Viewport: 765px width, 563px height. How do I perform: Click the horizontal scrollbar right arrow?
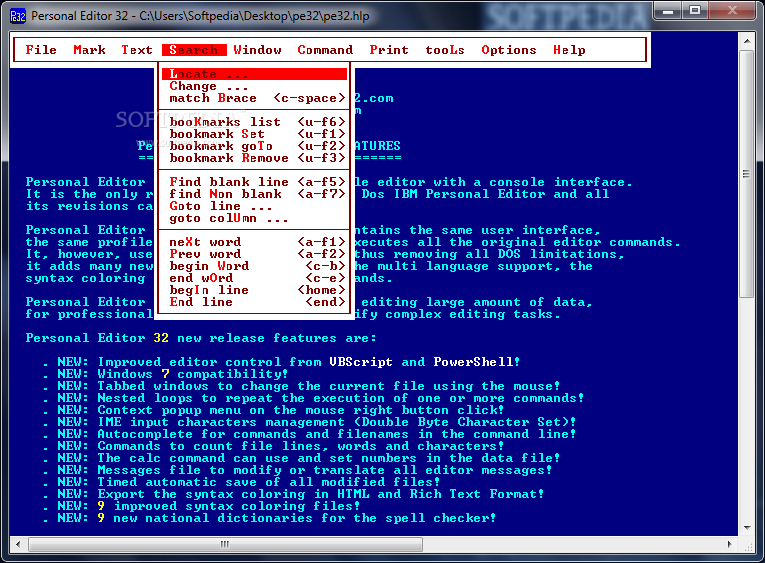pos(730,544)
